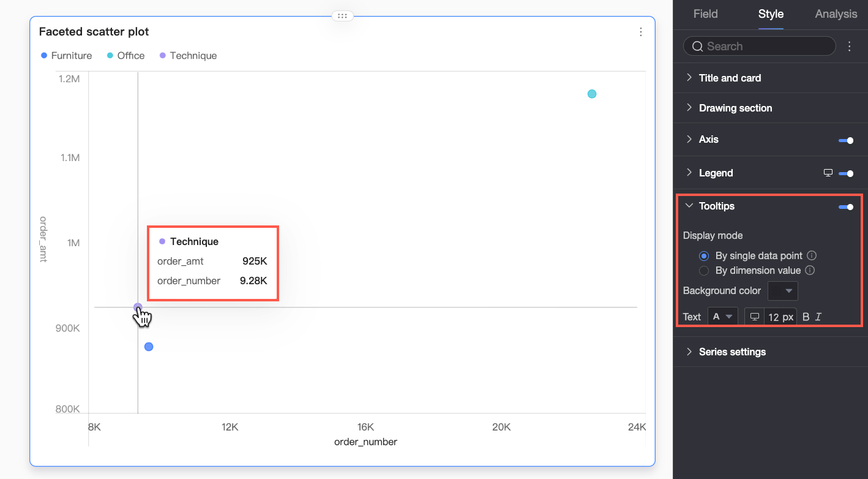The image size is (868, 479).
Task: Switch to the Analysis tab
Action: tap(836, 14)
